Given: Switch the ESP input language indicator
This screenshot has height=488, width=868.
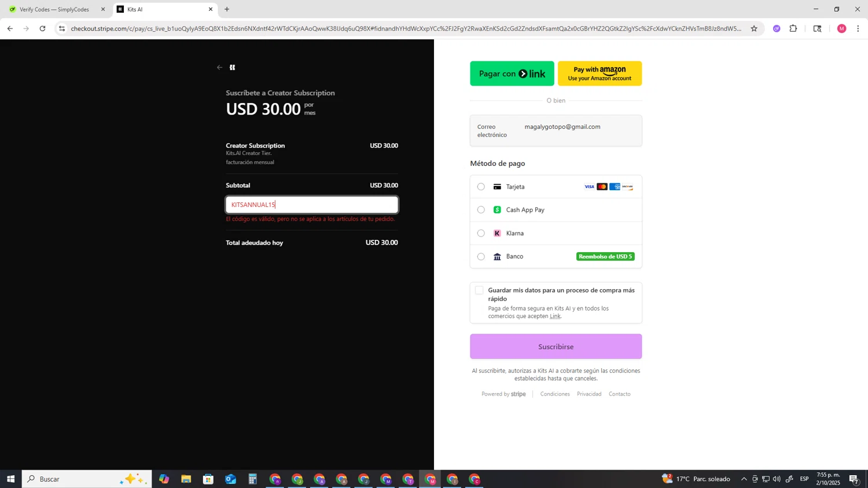Looking at the screenshot, I should (804, 479).
